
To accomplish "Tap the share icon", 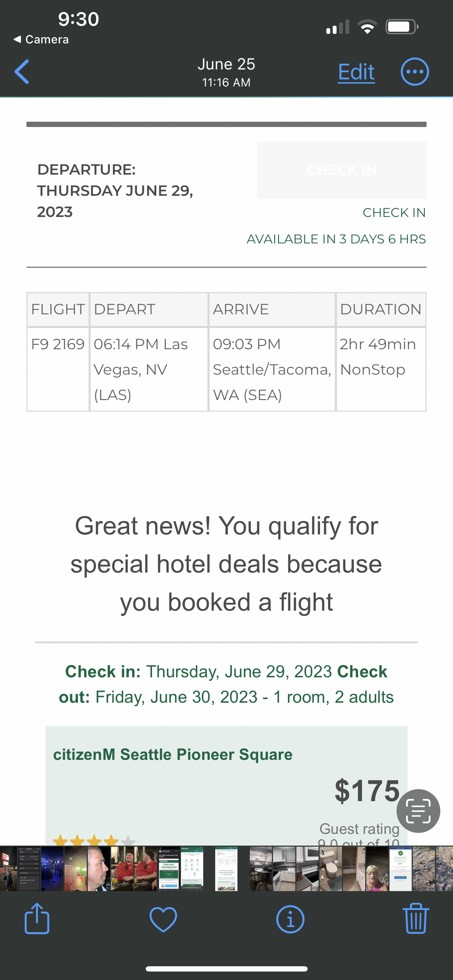I will (x=37, y=919).
